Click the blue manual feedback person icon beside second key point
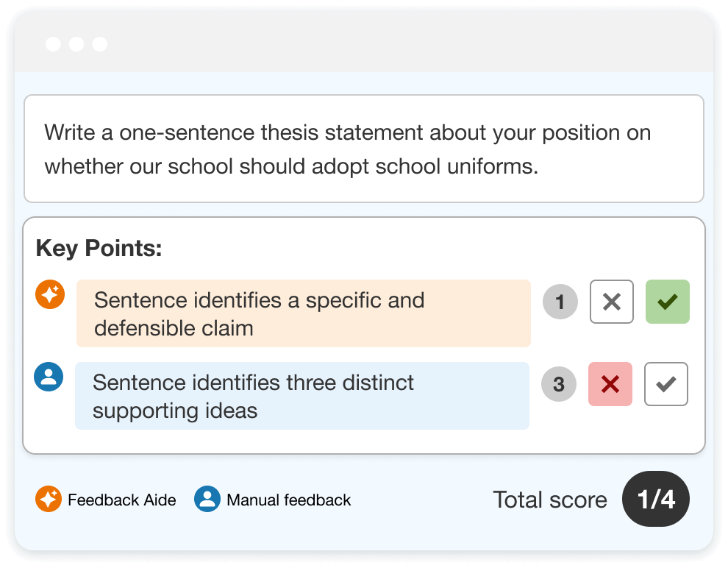Screen dimensions: 728x568 click(49, 377)
